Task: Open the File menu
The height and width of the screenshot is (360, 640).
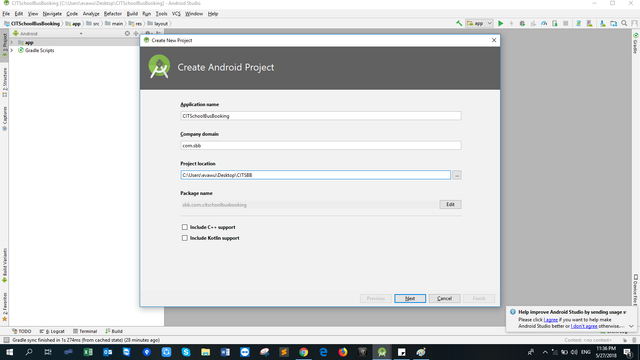Action: click(x=6, y=14)
